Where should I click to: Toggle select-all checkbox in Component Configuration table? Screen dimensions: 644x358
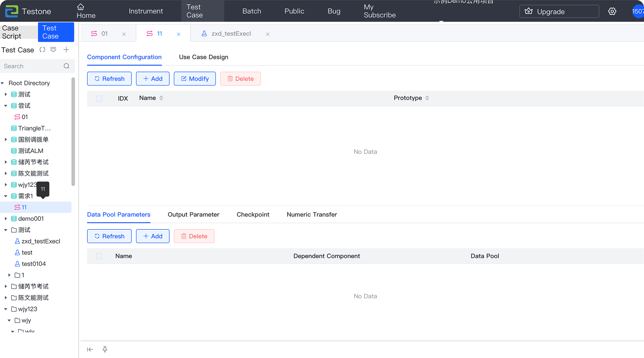click(99, 98)
